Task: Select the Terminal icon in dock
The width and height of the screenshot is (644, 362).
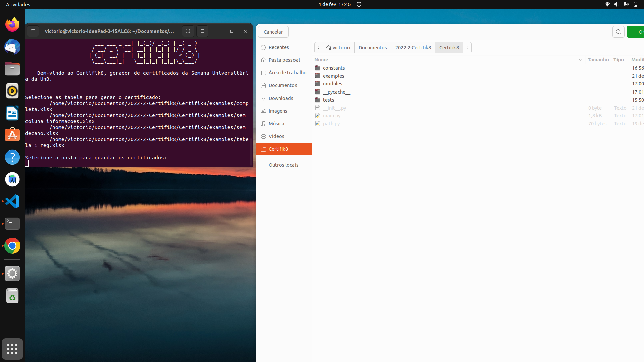Action: [x=12, y=223]
